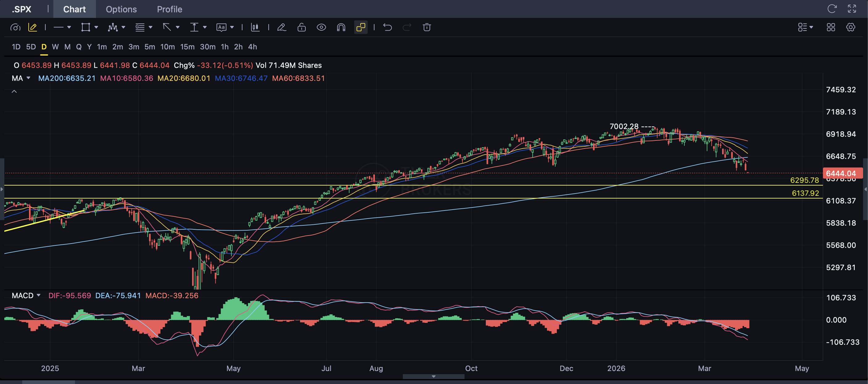Enter fullscreen with the expand icon
868x384 pixels.
(852, 9)
